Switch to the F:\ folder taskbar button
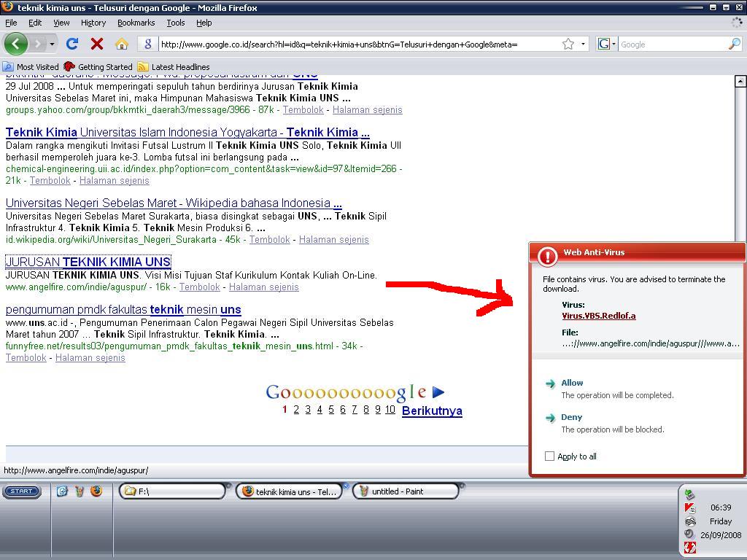The image size is (747, 560). [172, 491]
